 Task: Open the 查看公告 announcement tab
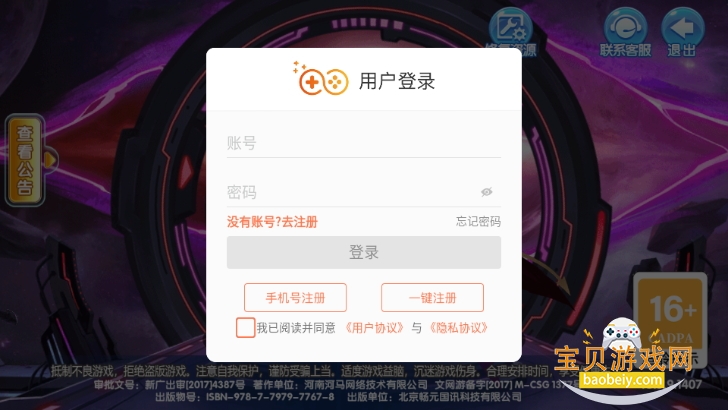click(x=25, y=160)
